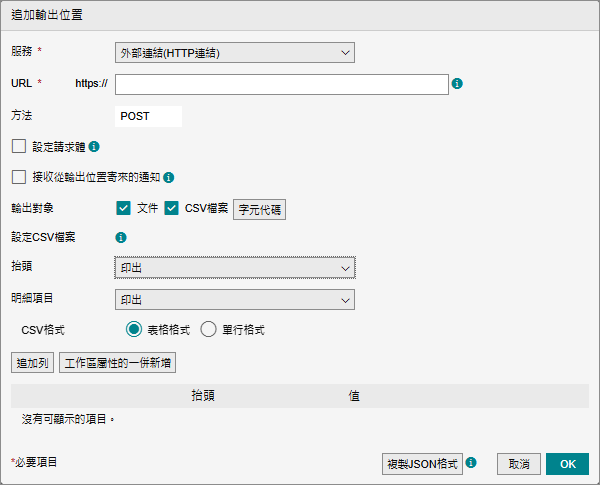600x485 pixels.
Task: Select the 單行格式 radio option
Action: pyautogui.click(x=209, y=329)
